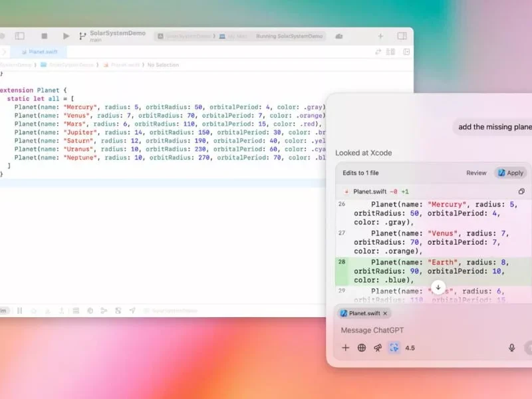532x399 pixels.
Task: Click the Run (play) button in Xcode toolbar
Action: click(x=66, y=36)
